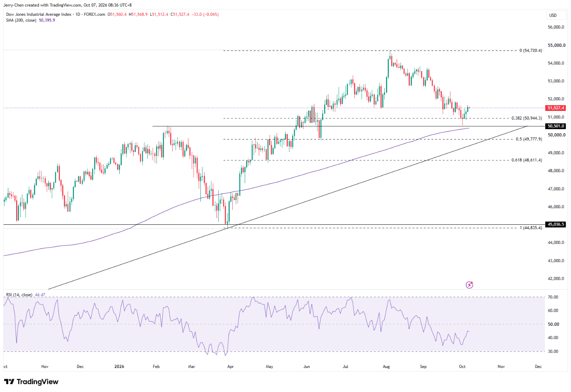Click the 50,501.0 horizontal line price label
The image size is (571, 392).
[556, 126]
